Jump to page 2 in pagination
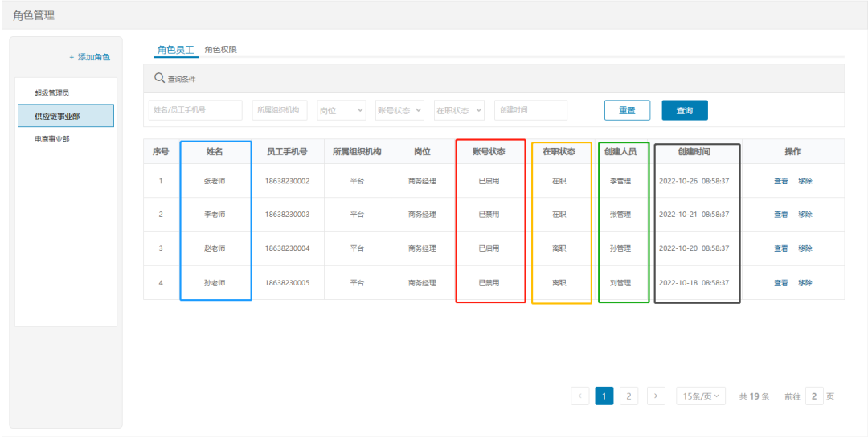This screenshot has width=868, height=439. click(629, 396)
